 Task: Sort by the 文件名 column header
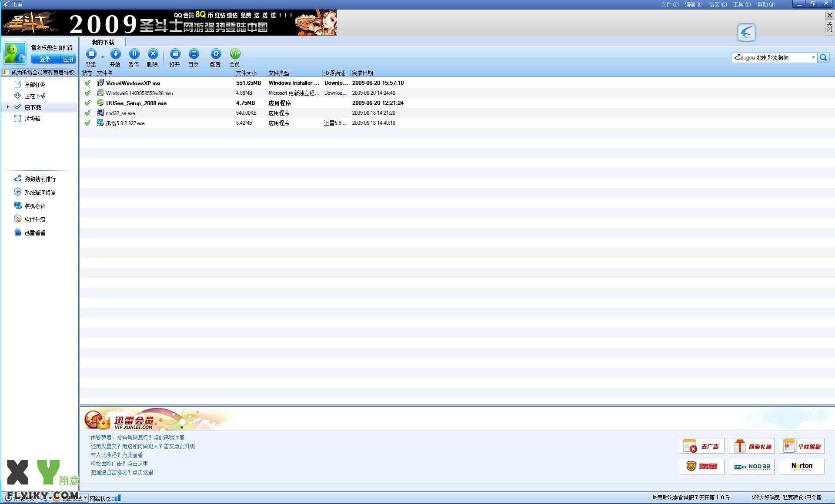[x=164, y=73]
